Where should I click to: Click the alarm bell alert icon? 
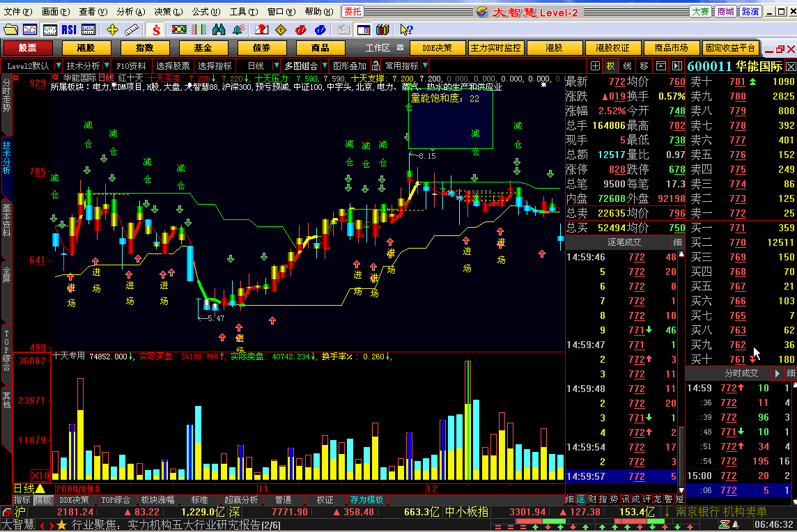point(238,30)
